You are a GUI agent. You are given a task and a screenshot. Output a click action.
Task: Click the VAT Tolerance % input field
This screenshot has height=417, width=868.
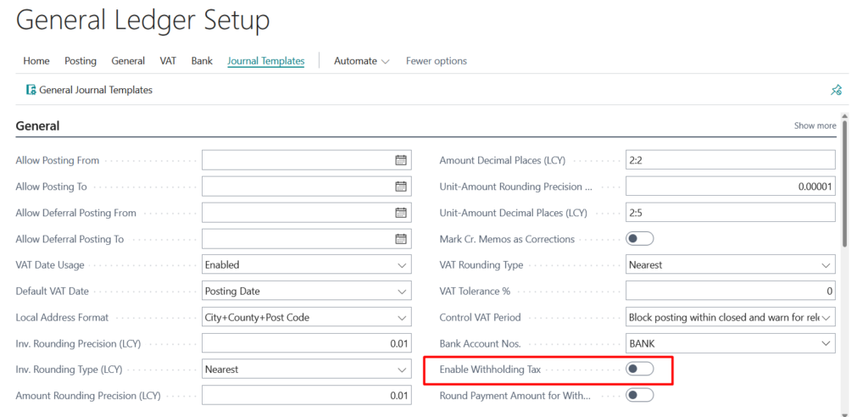[730, 292]
